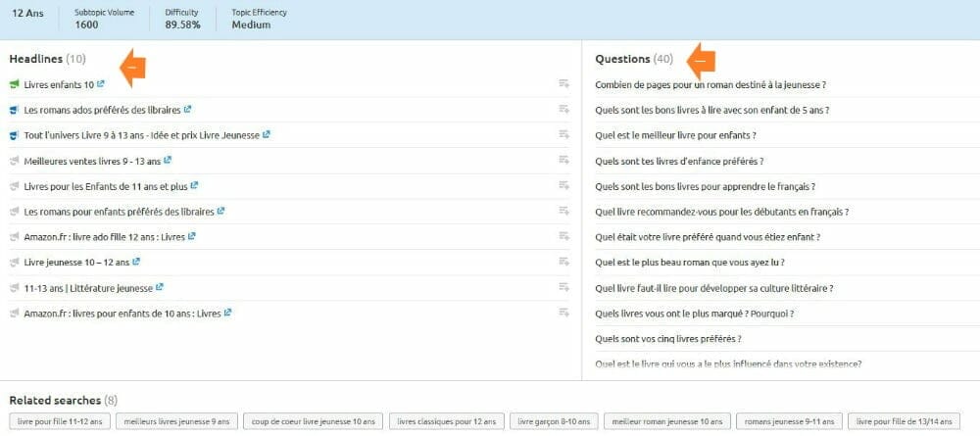
Task: Click related search "livre pour fille 11-12 ans"
Action: 59,421
